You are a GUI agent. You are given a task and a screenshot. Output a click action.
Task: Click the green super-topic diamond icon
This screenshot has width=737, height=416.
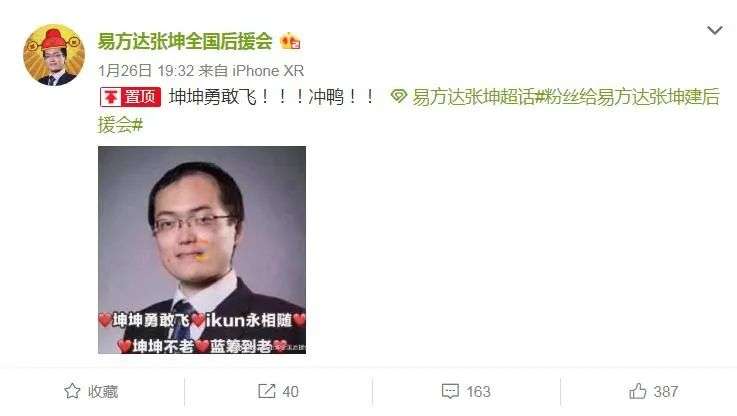point(398,97)
